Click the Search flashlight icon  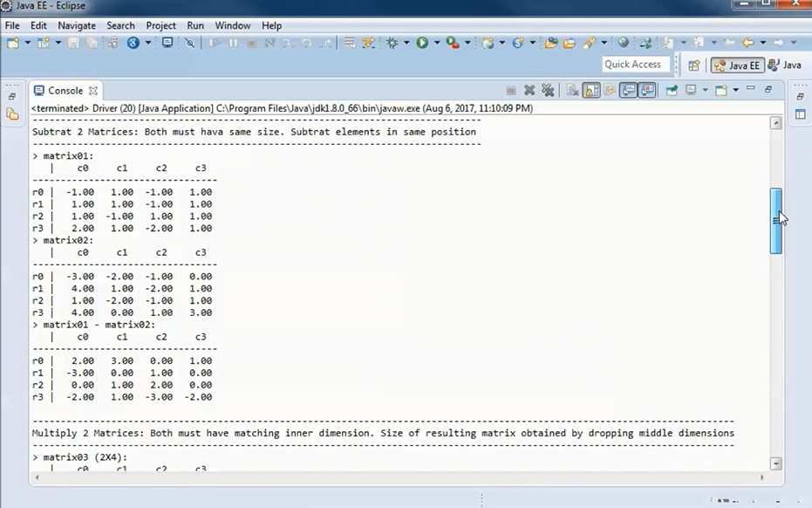pos(588,43)
